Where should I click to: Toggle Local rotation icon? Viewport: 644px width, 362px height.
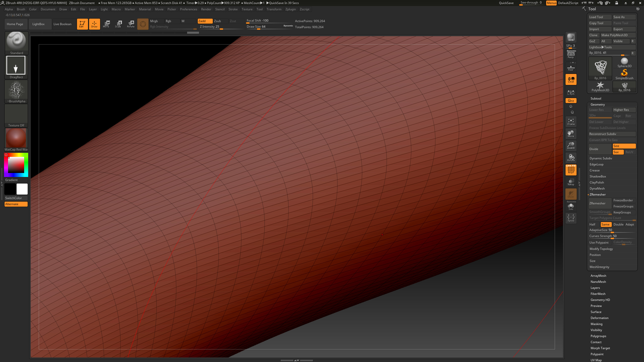point(571,79)
